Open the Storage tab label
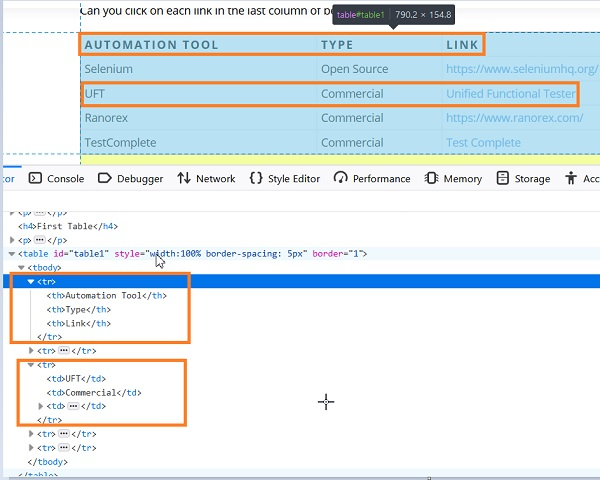 (532, 179)
